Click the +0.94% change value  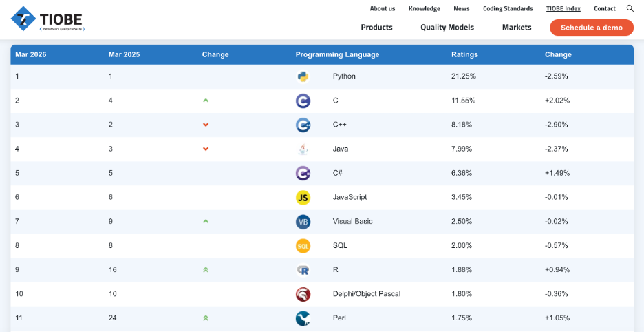[557, 270]
